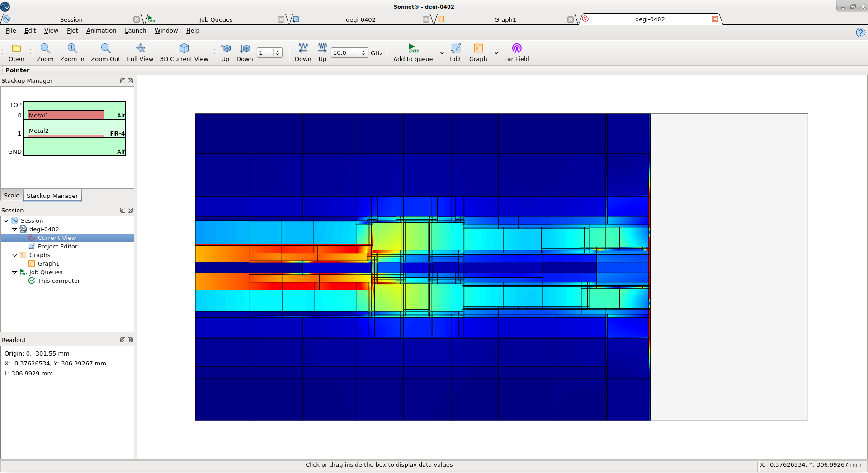Click Add to queue icon
Screen dimensions: 868x473
413,48
